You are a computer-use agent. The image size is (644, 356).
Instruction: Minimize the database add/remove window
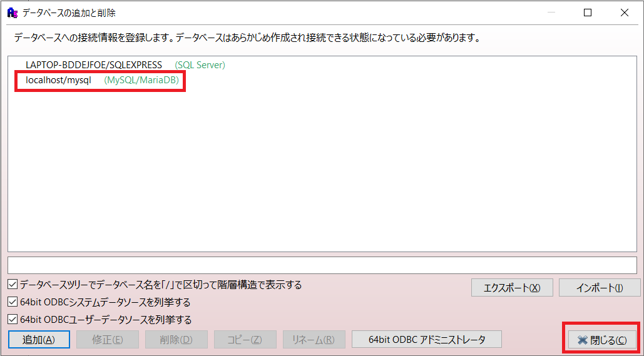[x=551, y=13]
